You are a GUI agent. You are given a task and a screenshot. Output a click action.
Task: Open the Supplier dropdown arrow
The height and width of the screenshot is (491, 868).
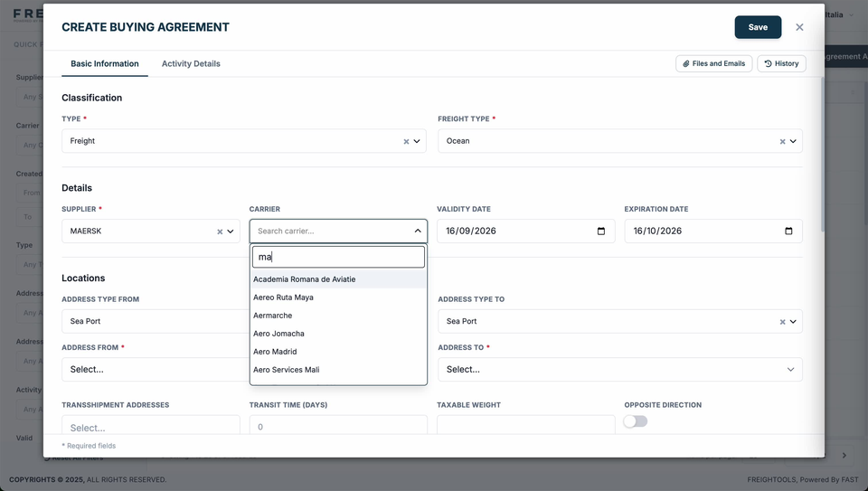coord(231,231)
